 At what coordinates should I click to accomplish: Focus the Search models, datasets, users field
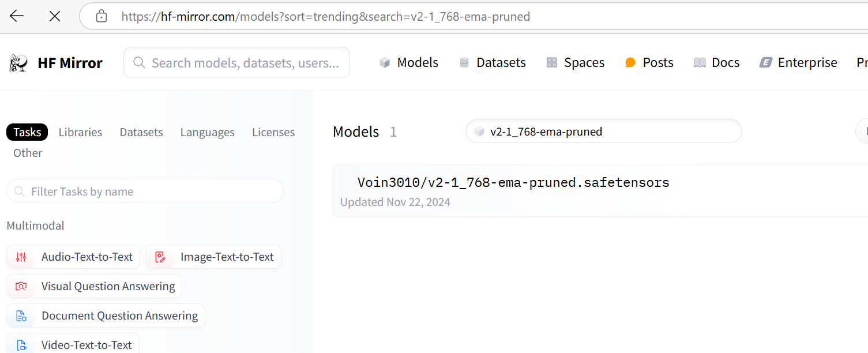[236, 62]
